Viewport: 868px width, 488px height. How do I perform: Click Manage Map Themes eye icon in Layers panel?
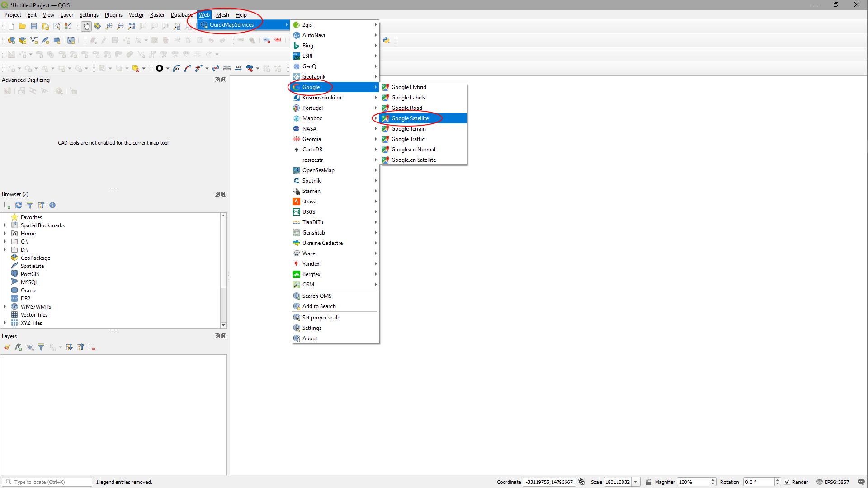30,347
